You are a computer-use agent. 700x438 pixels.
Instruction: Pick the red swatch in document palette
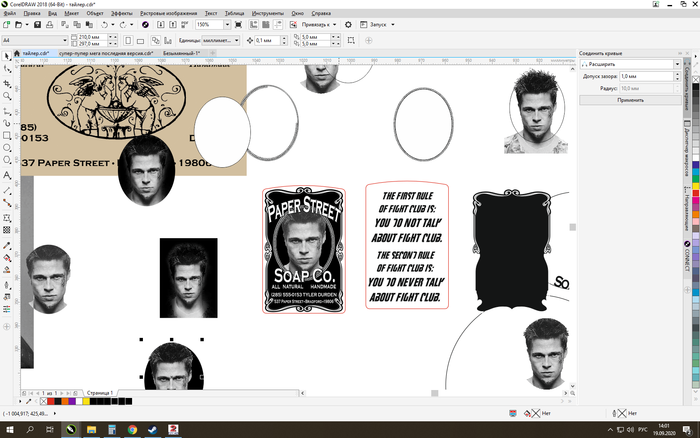pos(50,401)
